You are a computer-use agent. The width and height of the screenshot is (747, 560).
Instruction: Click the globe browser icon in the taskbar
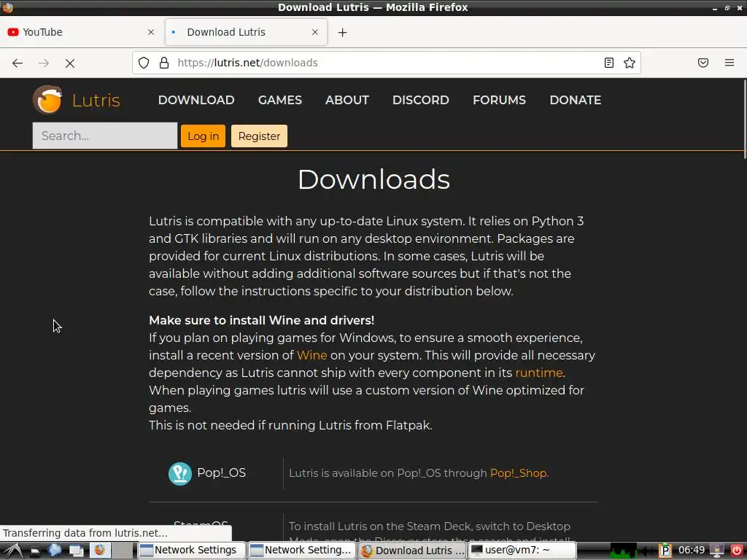55,551
